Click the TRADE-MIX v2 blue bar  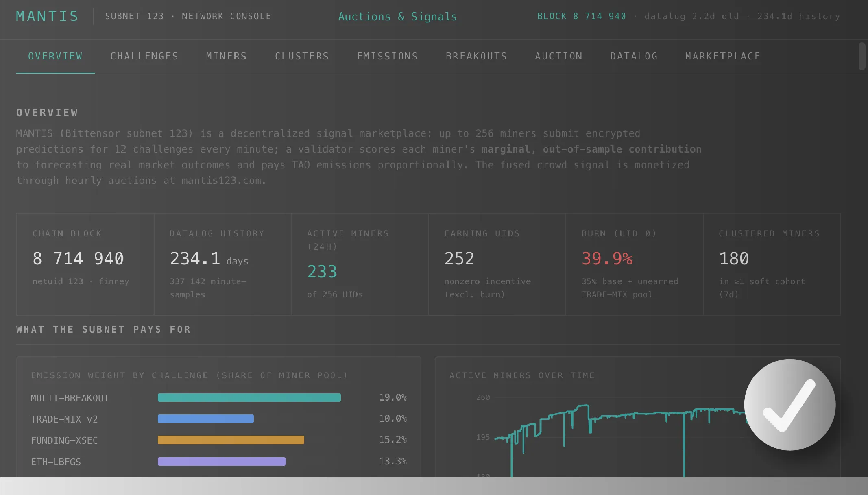point(206,419)
